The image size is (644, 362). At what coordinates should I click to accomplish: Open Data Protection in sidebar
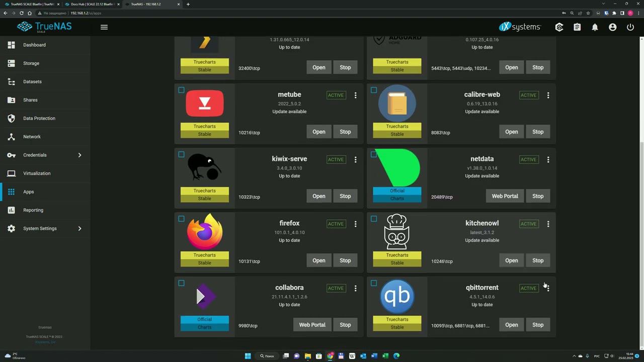pyautogui.click(x=45, y=118)
